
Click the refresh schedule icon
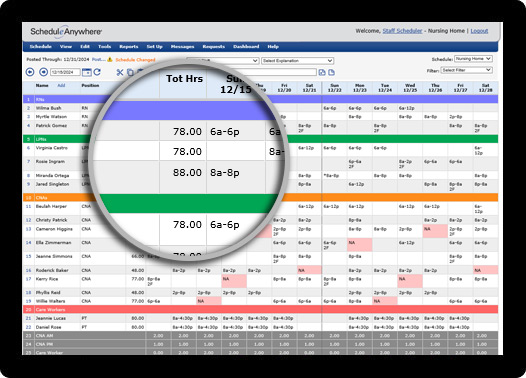point(97,72)
